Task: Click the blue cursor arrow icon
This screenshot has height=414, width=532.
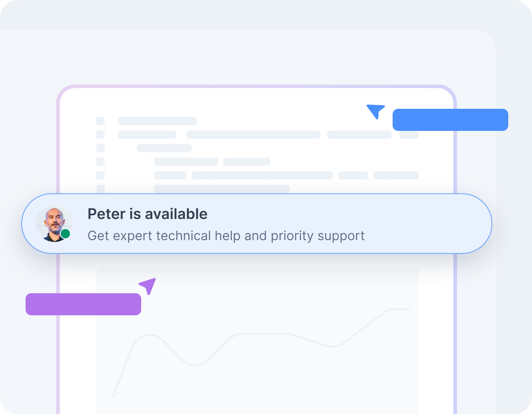Action: pyautogui.click(x=375, y=110)
